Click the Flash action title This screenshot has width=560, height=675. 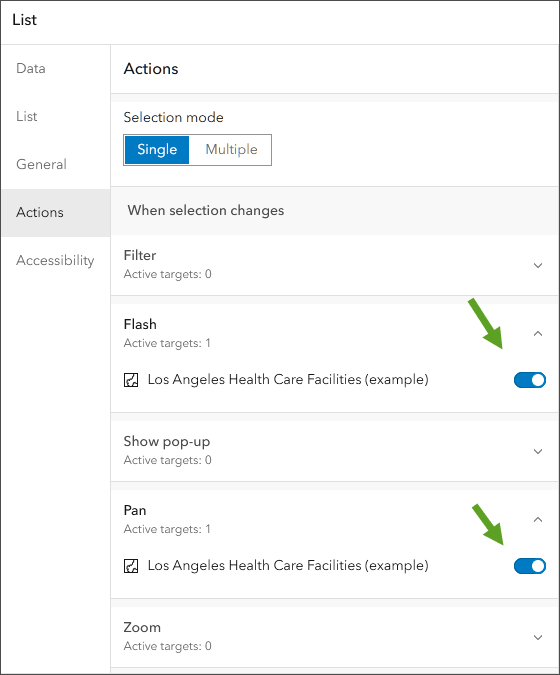click(x=140, y=324)
